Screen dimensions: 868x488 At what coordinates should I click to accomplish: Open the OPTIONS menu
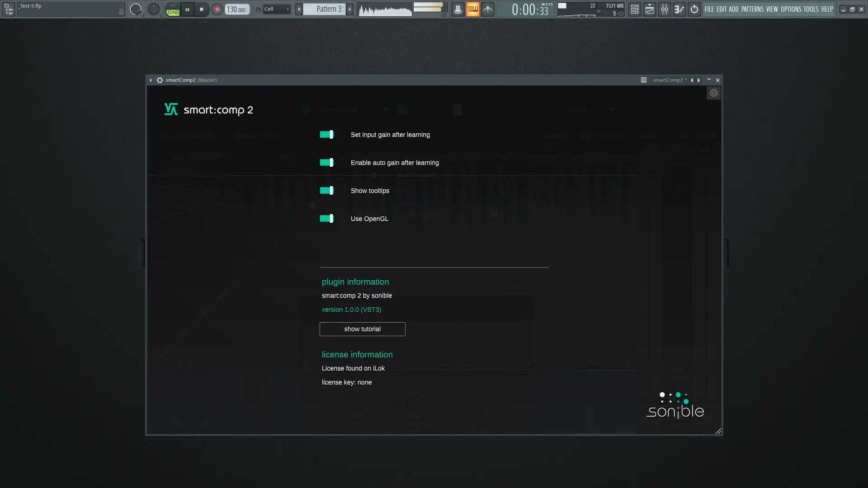tap(791, 9)
